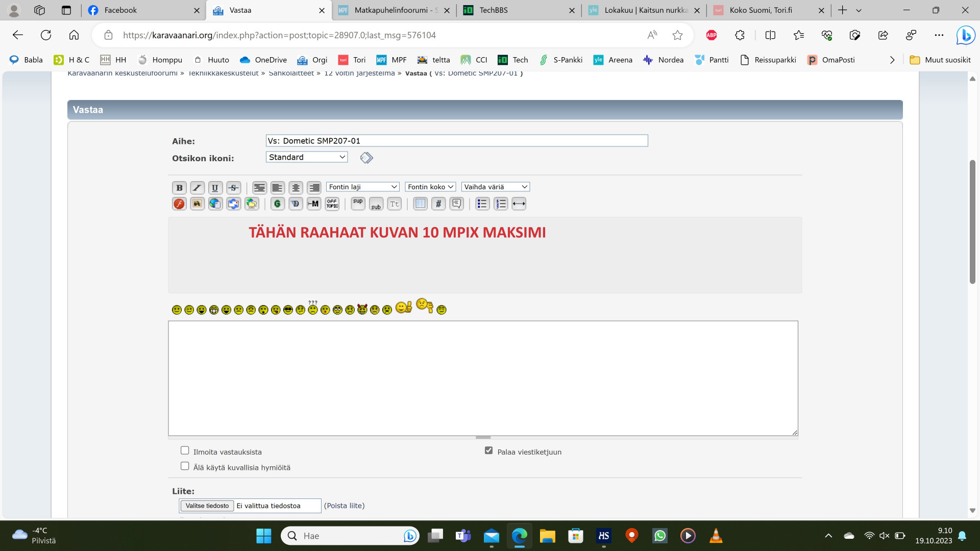This screenshot has width=980, height=551.
Task: Apply strikethrough text formatting
Action: pyautogui.click(x=233, y=188)
